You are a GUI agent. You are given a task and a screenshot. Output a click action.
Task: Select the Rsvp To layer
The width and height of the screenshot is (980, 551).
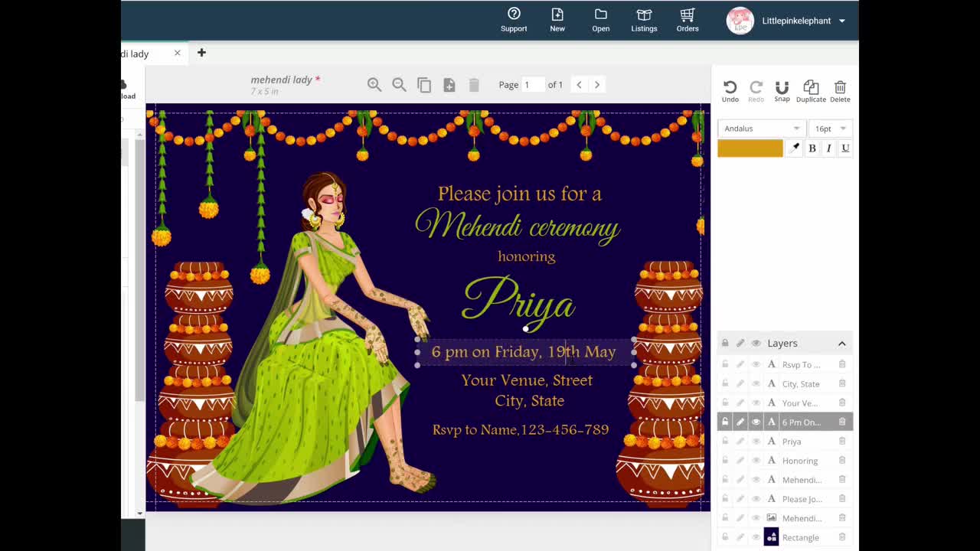[x=801, y=365]
